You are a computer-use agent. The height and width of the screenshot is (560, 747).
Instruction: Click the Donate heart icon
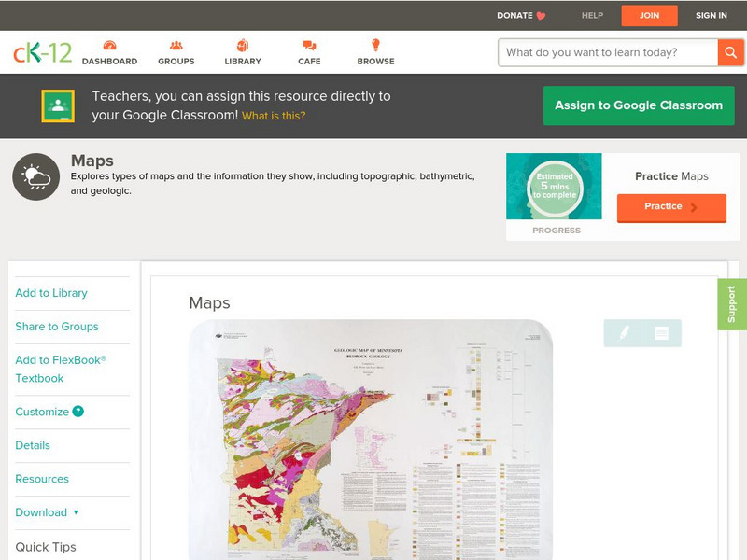(541, 16)
